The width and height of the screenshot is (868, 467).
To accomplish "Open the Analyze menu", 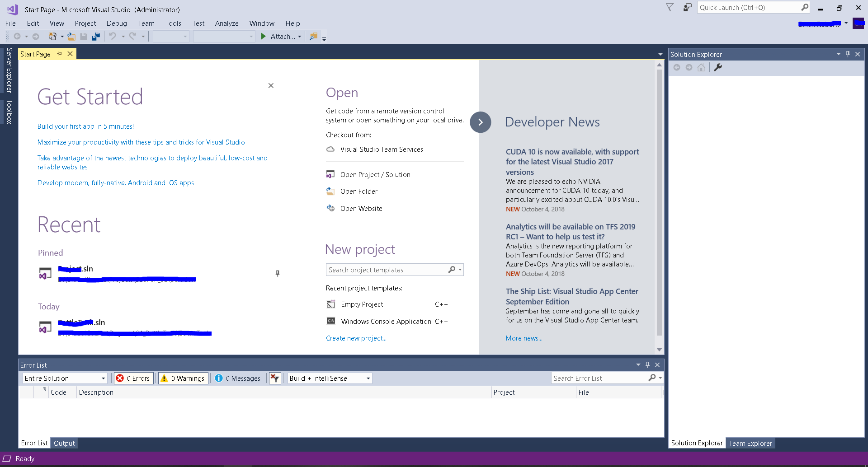I will [227, 23].
